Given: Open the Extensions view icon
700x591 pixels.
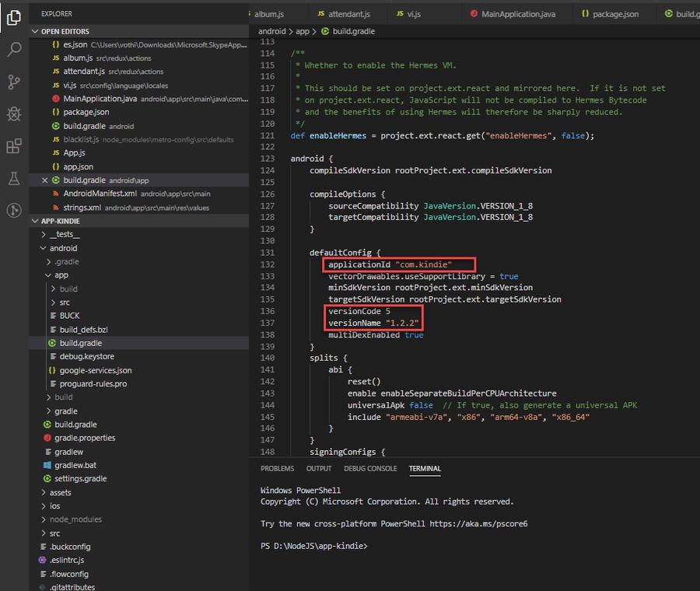Looking at the screenshot, I should click(14, 146).
